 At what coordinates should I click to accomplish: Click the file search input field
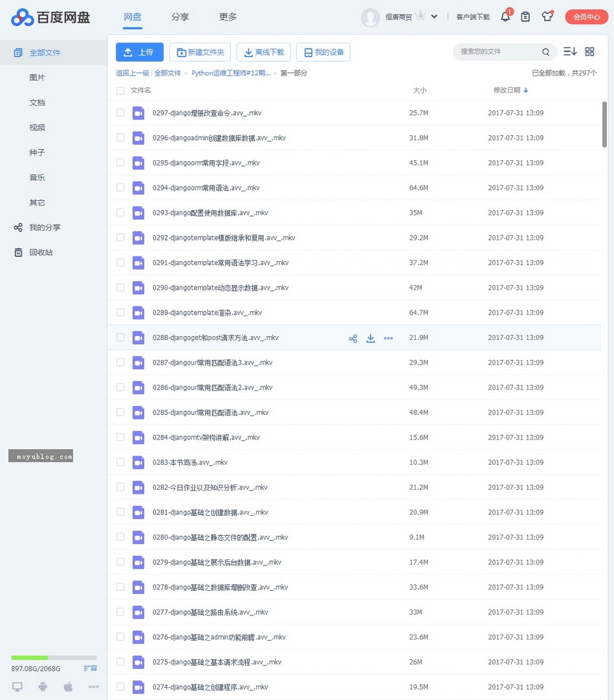pyautogui.click(x=498, y=52)
